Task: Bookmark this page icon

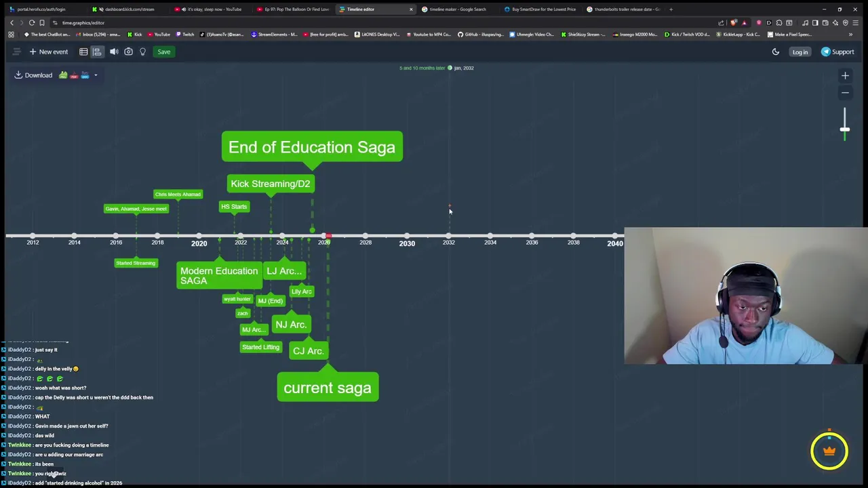Action: pyautogui.click(x=42, y=23)
